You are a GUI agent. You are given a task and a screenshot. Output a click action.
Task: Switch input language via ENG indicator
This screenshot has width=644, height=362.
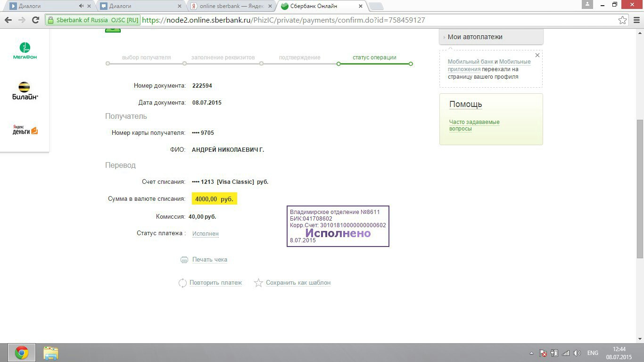[593, 353]
